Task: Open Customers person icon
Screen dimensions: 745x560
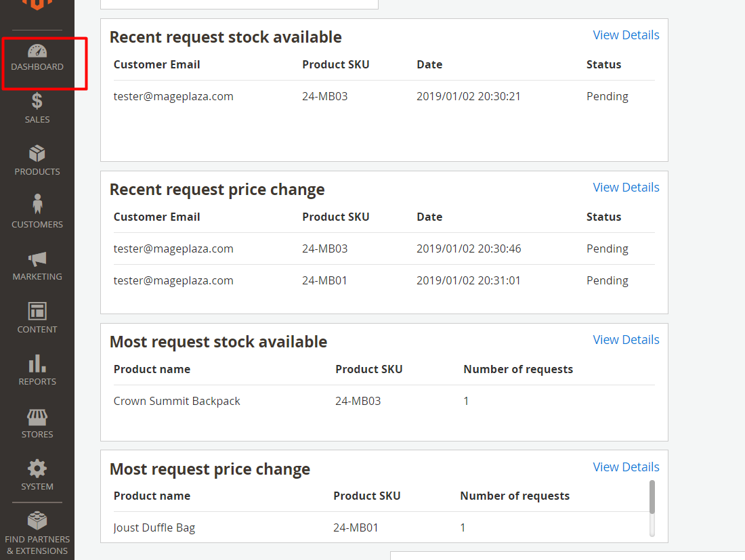Action: point(37,205)
